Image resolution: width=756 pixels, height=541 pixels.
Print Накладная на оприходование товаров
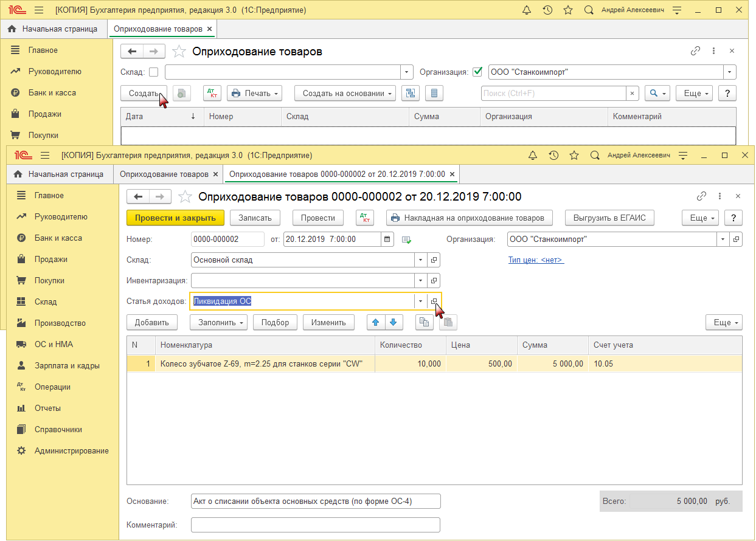tap(470, 218)
